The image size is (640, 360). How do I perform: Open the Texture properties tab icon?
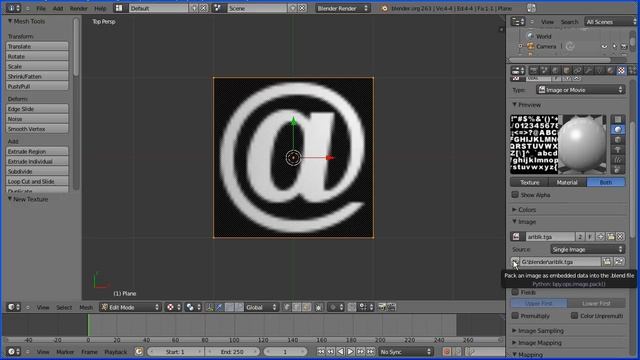point(621,71)
